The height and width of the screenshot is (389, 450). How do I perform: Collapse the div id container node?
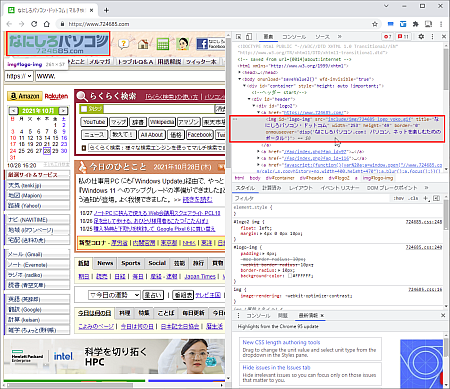pyautogui.click(x=244, y=86)
